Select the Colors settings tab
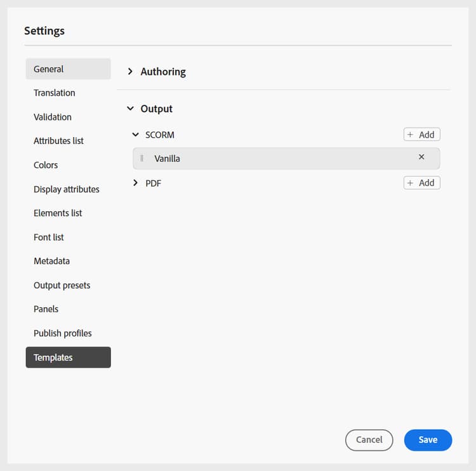476x471 pixels. coord(46,165)
